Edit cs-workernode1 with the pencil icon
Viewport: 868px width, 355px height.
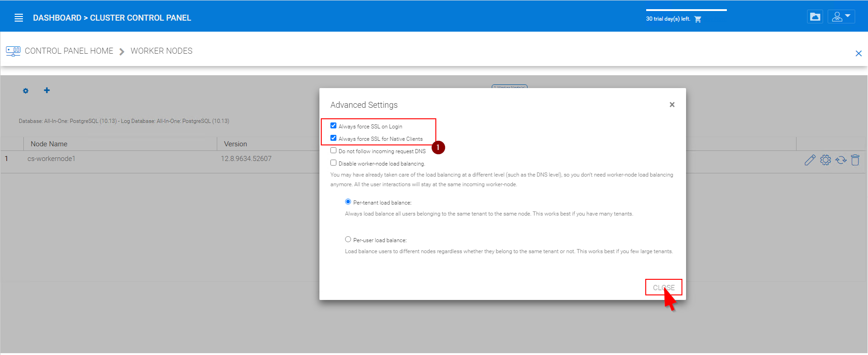point(810,160)
